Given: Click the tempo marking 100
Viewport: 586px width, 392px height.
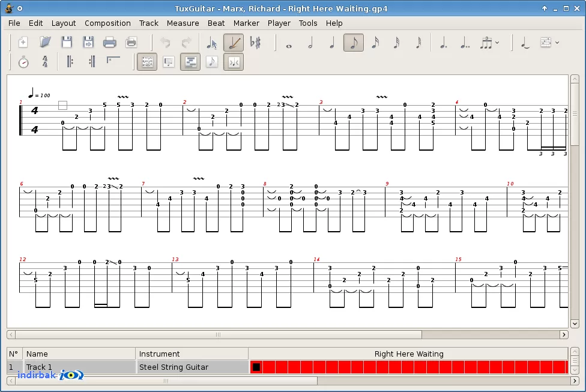Looking at the screenshot, I should 39,93.
